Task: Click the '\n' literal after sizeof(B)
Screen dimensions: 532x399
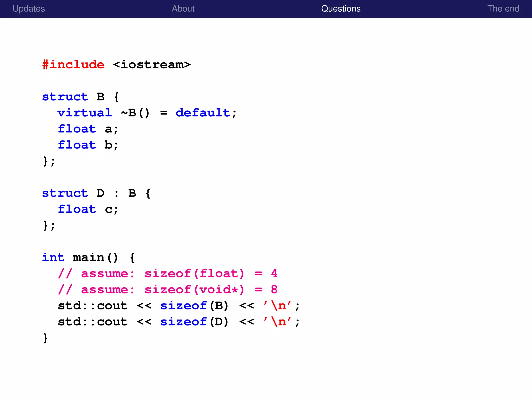Action: [x=277, y=306]
